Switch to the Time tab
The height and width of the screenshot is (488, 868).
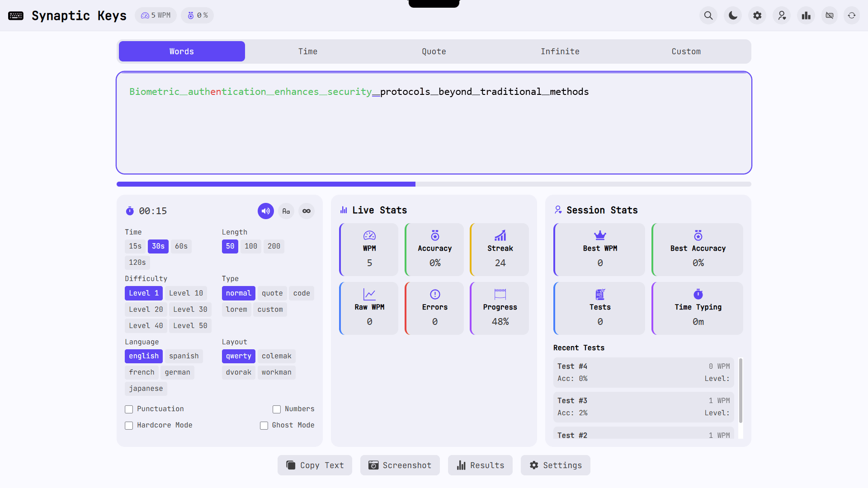click(308, 52)
